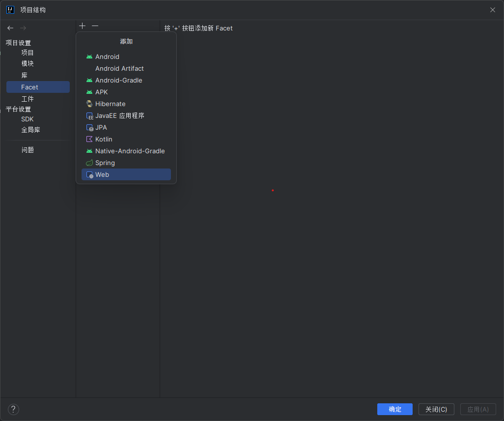Select APK facet type

(x=126, y=92)
